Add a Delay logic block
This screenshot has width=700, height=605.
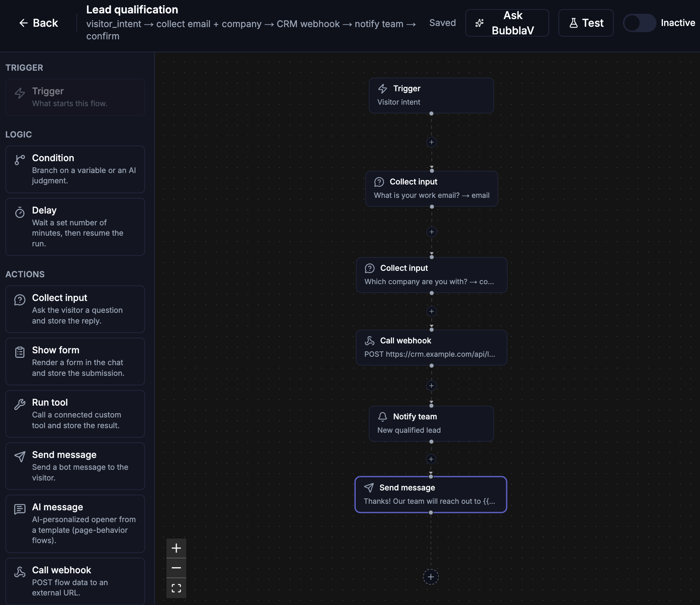tap(75, 227)
